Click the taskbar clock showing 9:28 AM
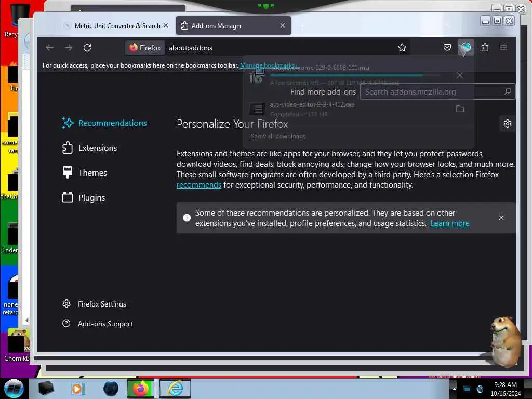 tap(505, 389)
